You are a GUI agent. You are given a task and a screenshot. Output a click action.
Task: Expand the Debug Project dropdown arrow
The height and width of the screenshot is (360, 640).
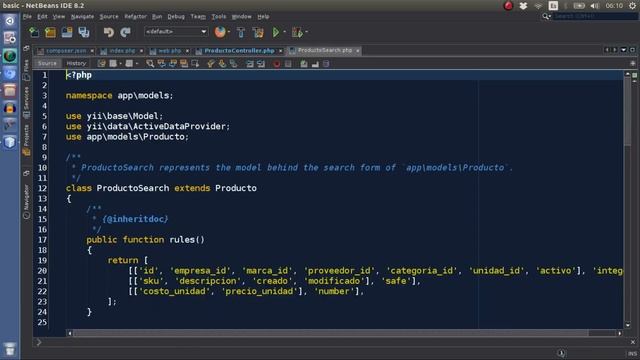point(307,32)
